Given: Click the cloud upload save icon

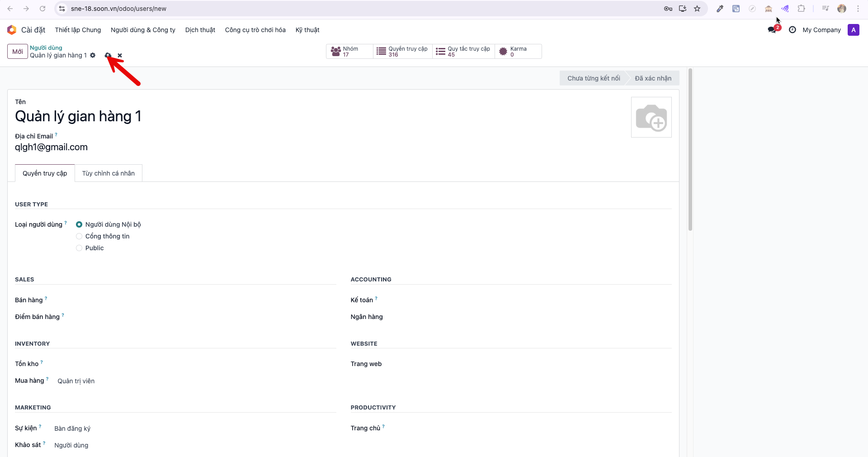Looking at the screenshot, I should click(108, 55).
